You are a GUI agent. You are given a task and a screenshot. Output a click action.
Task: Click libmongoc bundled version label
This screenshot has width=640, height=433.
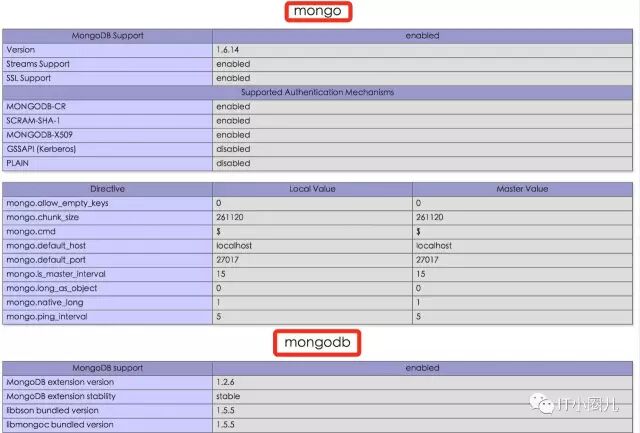pyautogui.click(x=60, y=425)
